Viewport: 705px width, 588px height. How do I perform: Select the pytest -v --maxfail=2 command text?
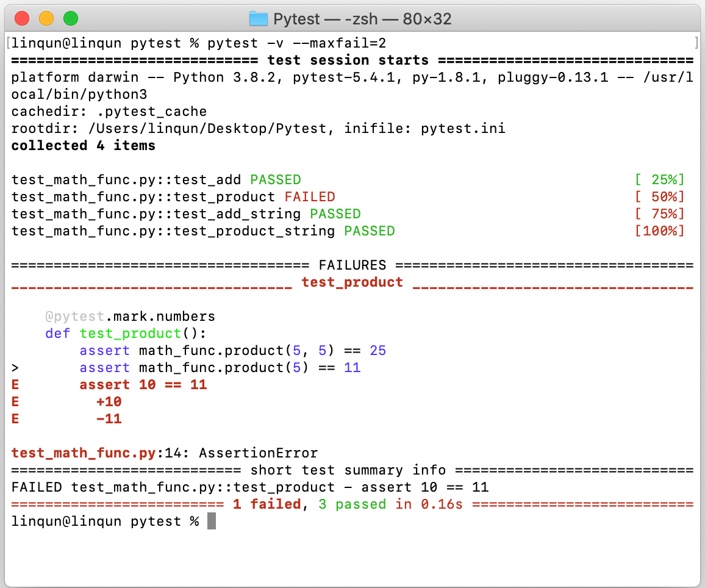click(299, 43)
